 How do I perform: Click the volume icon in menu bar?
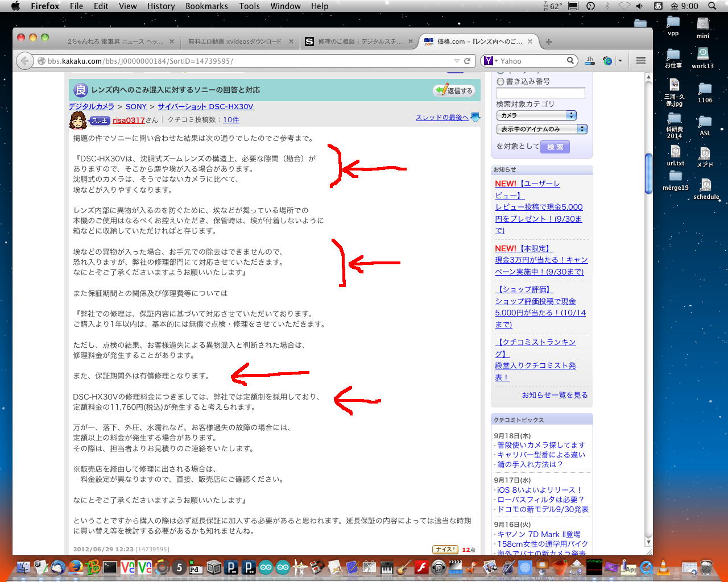(x=640, y=6)
